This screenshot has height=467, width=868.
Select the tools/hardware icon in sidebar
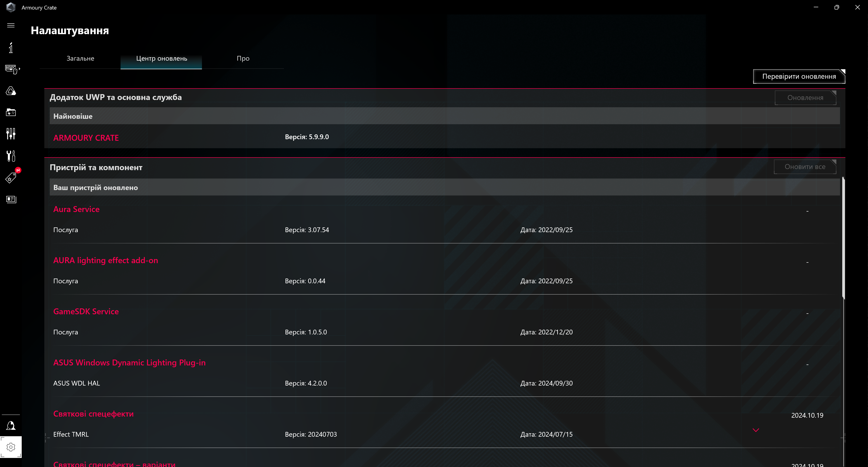tap(11, 156)
